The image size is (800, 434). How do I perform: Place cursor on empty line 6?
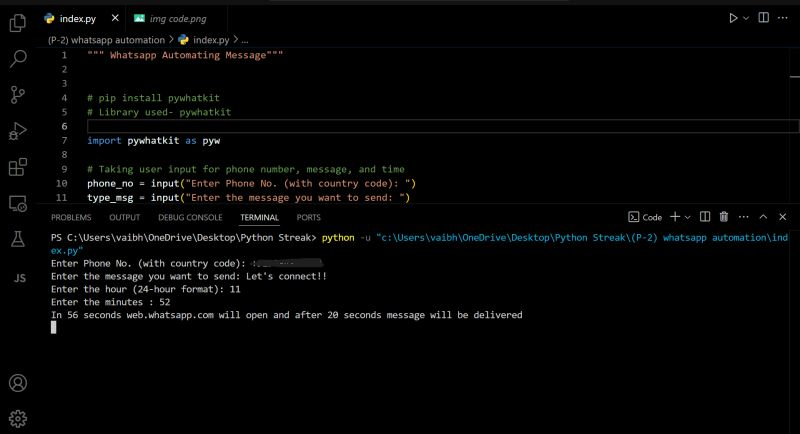point(443,126)
